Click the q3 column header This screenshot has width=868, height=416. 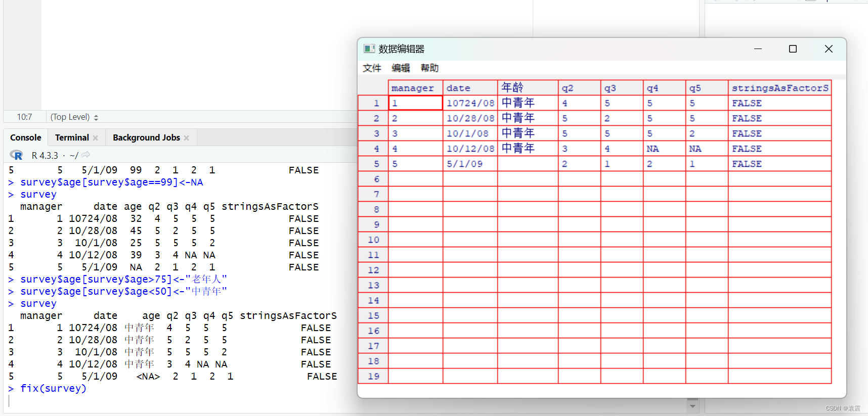(x=622, y=87)
